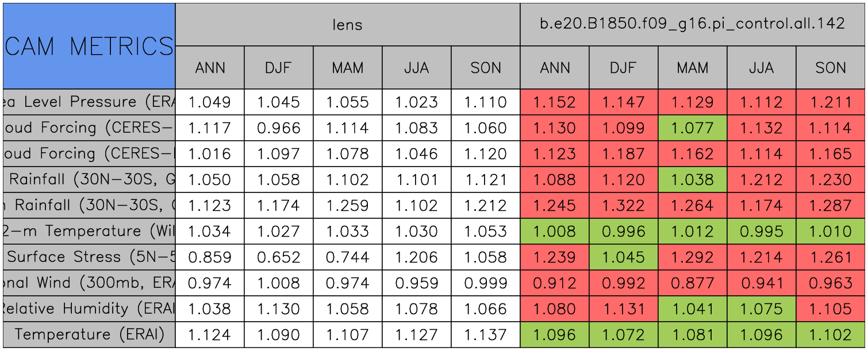Click the DJF header under pi_control
This screenshot has width=868, height=351.
pos(624,68)
